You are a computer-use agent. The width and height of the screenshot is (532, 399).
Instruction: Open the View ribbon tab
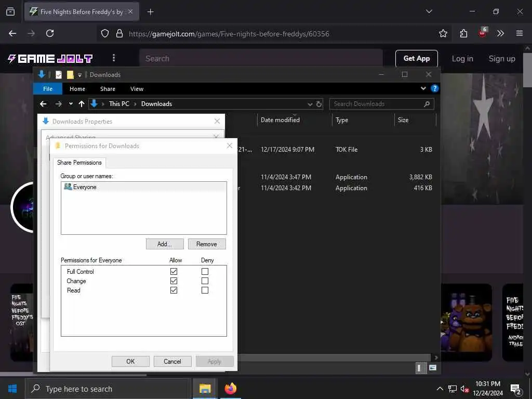[x=137, y=89]
